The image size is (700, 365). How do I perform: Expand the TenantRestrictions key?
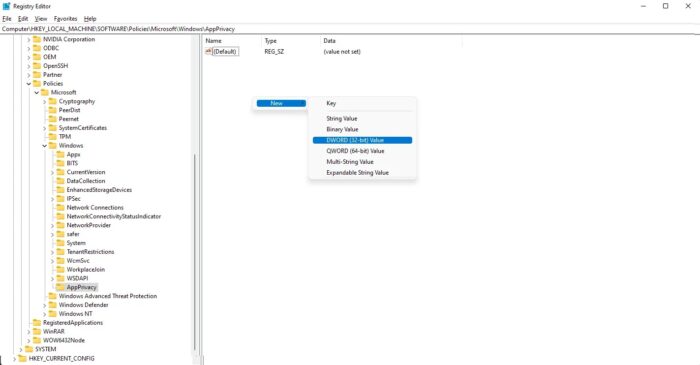click(x=52, y=252)
